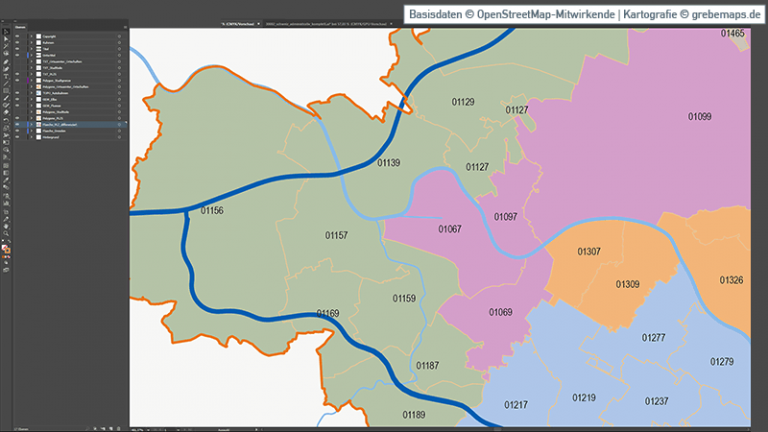Click the Fill color swatch
The height and width of the screenshot is (432, 768).
(x=4, y=247)
